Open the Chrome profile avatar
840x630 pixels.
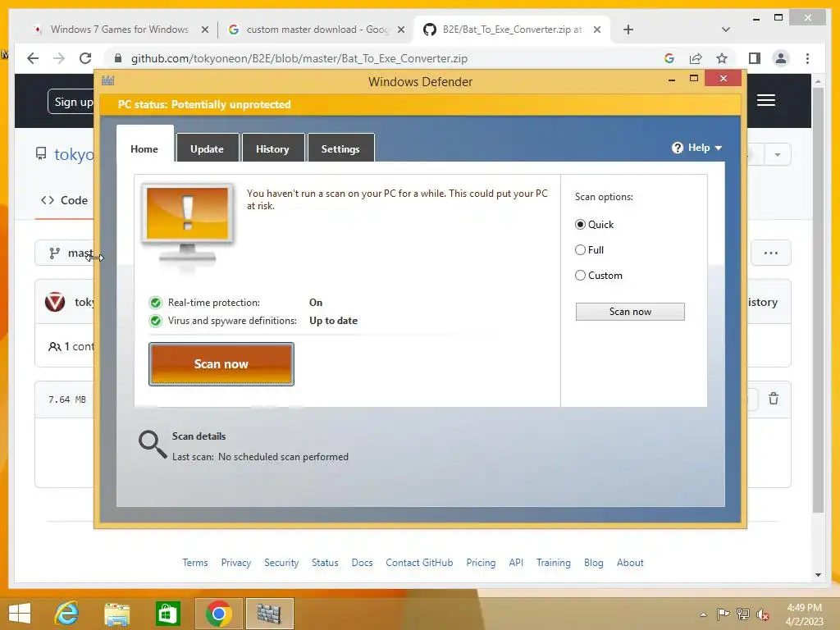pos(781,58)
